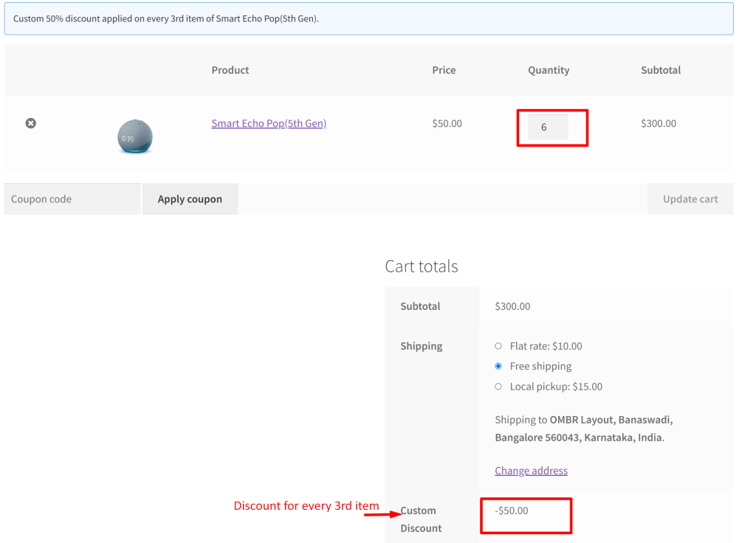Click the Quantity column header
This screenshot has height=543, width=756.
click(x=549, y=70)
